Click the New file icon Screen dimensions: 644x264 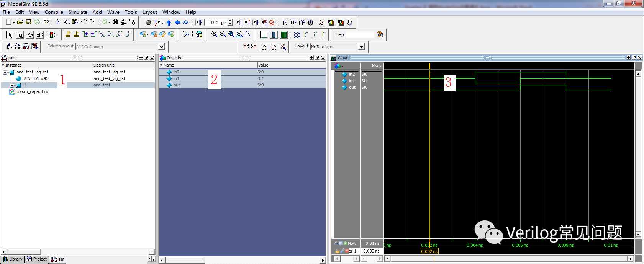pyautogui.click(x=8, y=22)
